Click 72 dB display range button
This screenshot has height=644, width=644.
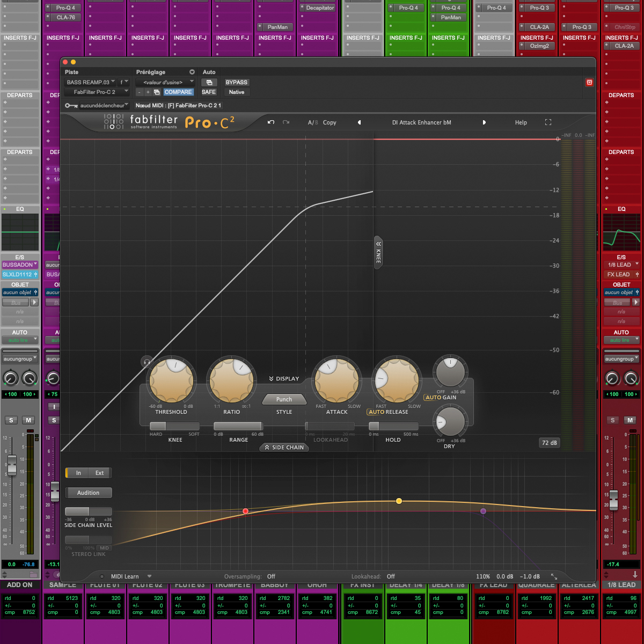click(x=549, y=443)
